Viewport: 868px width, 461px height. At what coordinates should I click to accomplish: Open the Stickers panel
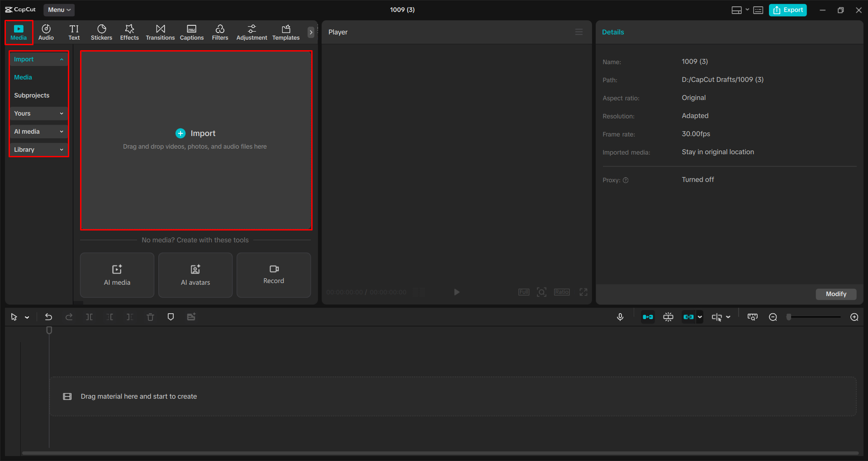pyautogui.click(x=101, y=32)
